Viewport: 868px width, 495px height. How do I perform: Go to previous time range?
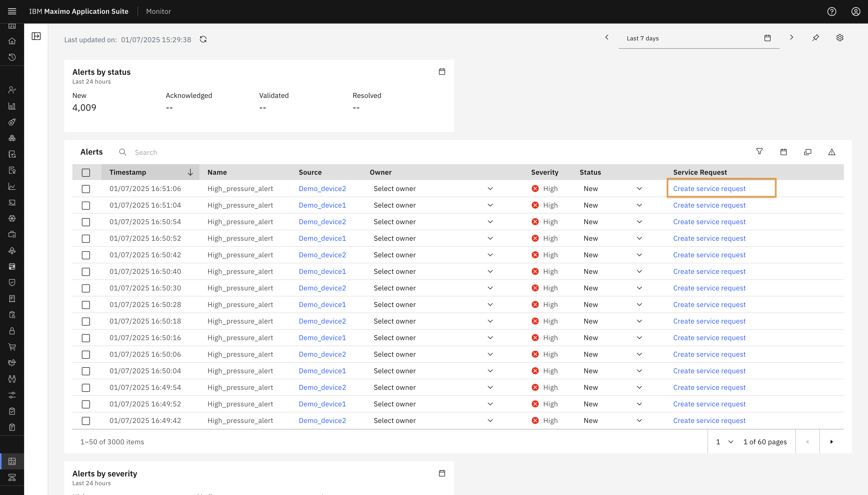(607, 37)
